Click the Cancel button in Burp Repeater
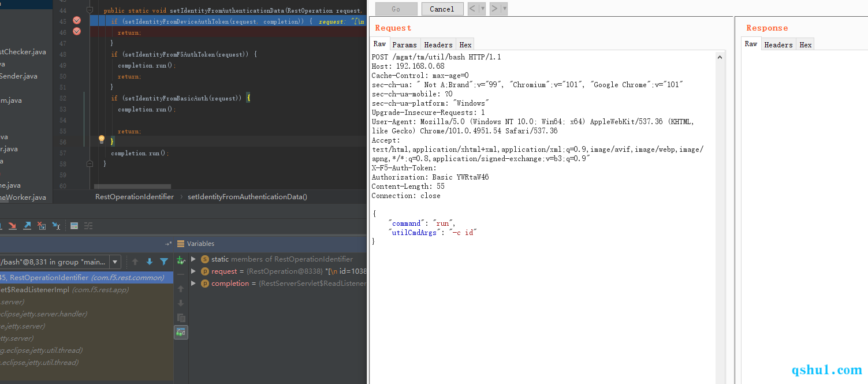This screenshot has width=868, height=384. [x=442, y=9]
